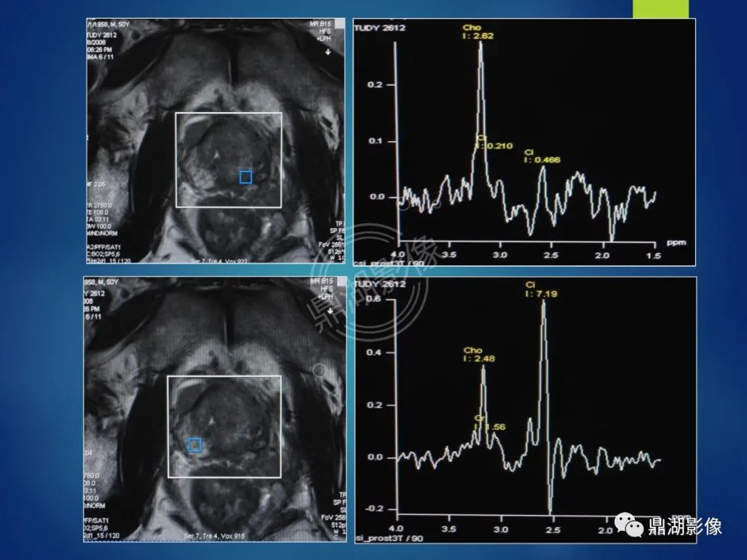The width and height of the screenshot is (747, 560).
Task: Click the WeChat logo in the watermark
Action: [x=629, y=525]
